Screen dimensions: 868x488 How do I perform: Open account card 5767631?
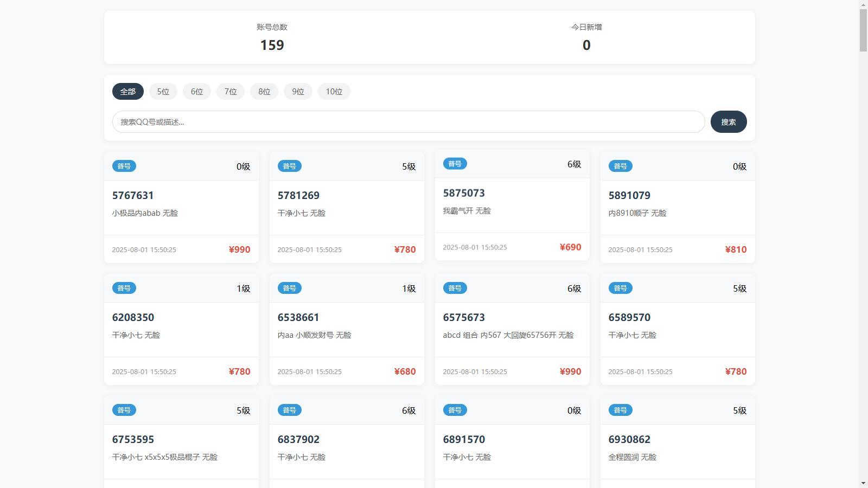(181, 208)
